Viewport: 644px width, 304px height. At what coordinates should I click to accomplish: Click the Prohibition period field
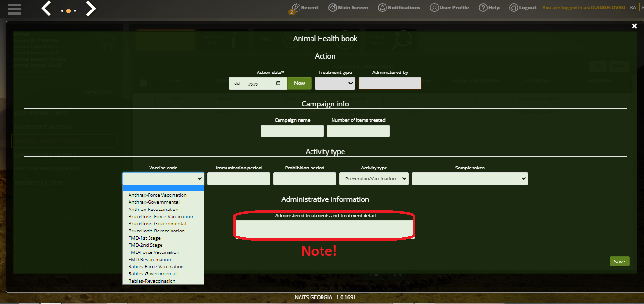tap(305, 178)
